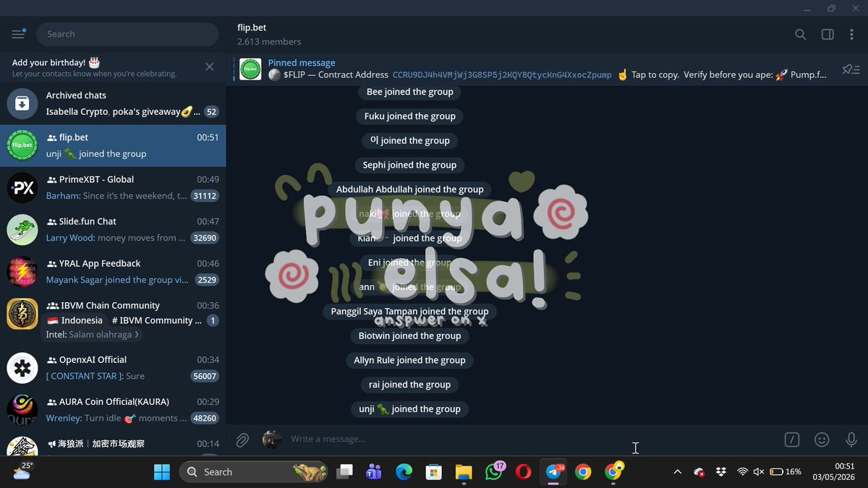Open Google Chrome from taskbar
Viewport: 868px width, 488px height.
point(583,472)
